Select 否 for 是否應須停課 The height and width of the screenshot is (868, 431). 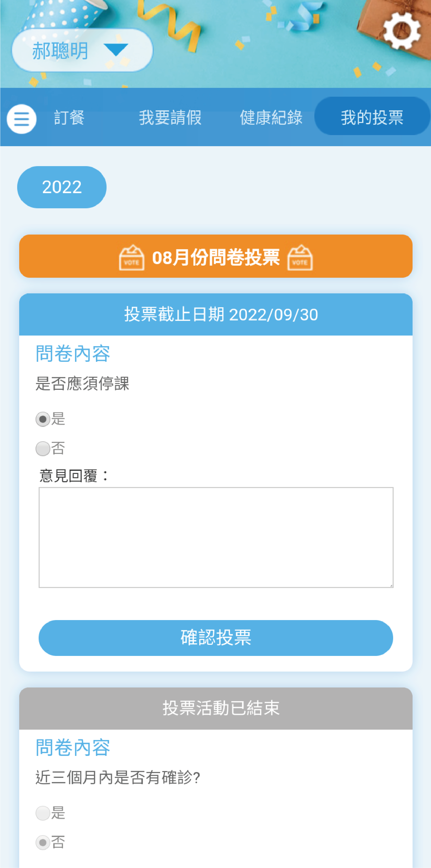(43, 448)
